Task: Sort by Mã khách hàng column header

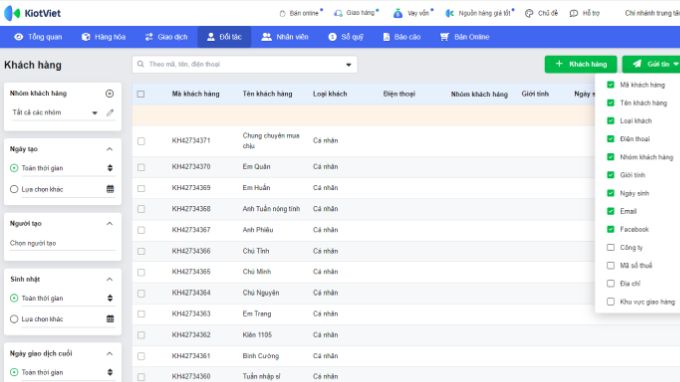Action: tap(196, 94)
